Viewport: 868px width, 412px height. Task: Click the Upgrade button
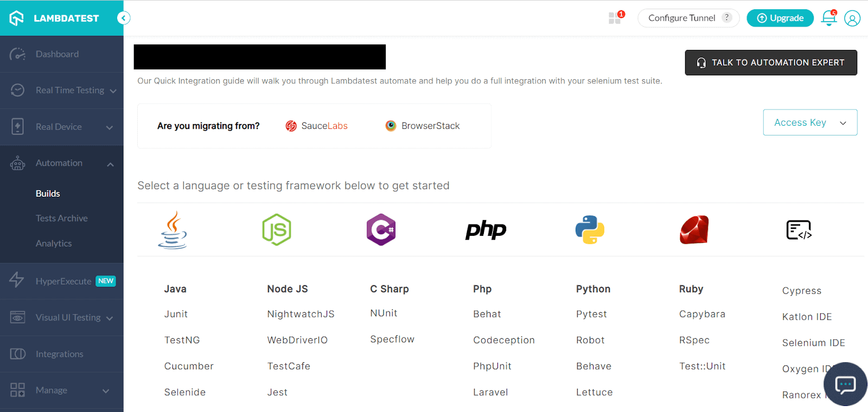pos(780,18)
